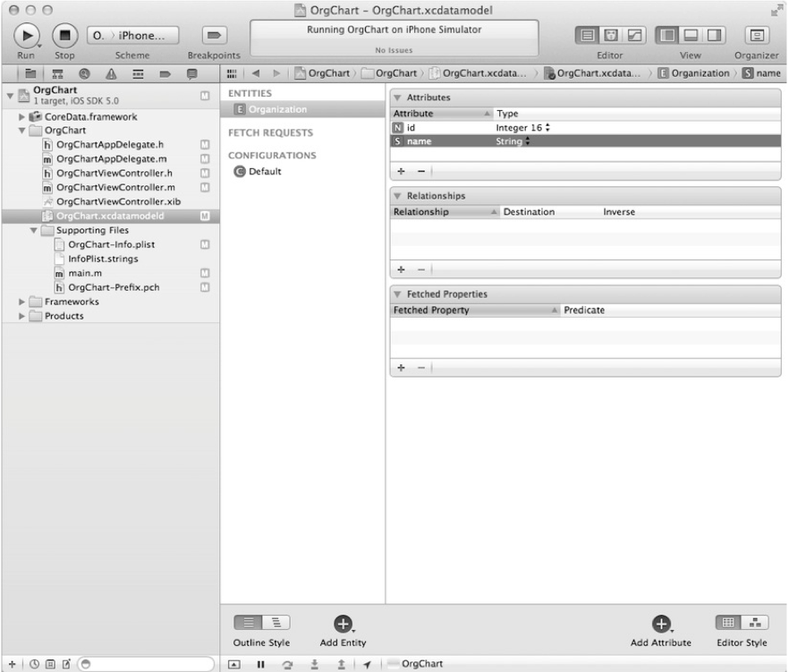This screenshot has width=789, height=672.
Task: Show the Project navigator tab
Action: [x=30, y=74]
